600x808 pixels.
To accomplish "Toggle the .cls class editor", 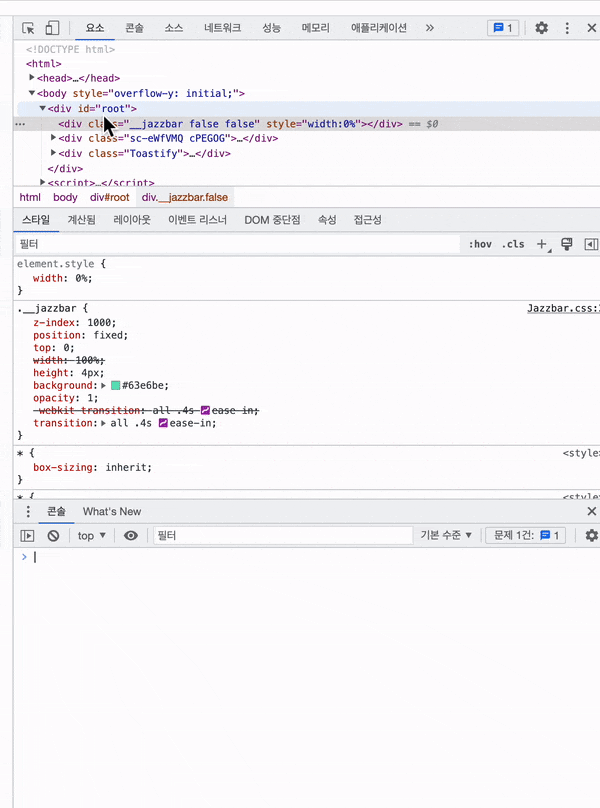I will pos(513,244).
